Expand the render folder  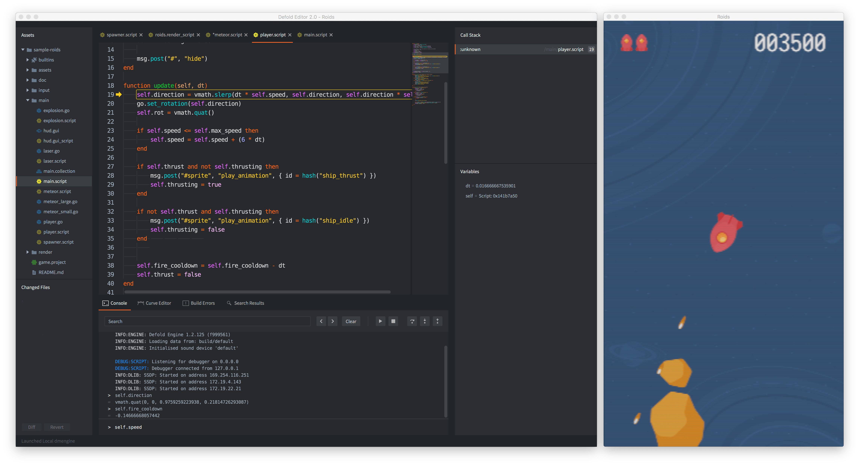(28, 252)
